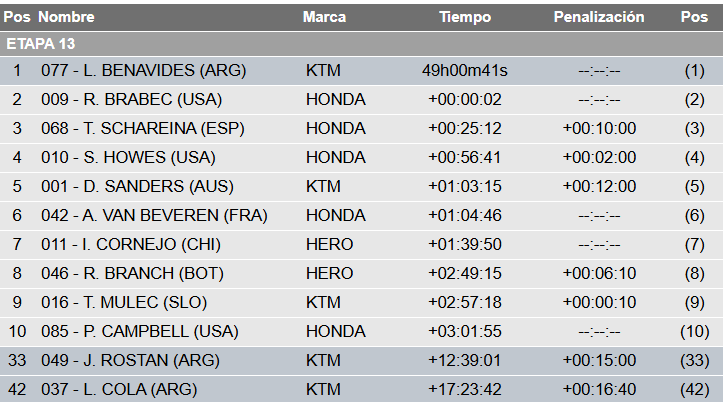This screenshot has width=725, height=402.
Task: Select rider 037 - L. COLA (ARG)
Action: pos(119,389)
